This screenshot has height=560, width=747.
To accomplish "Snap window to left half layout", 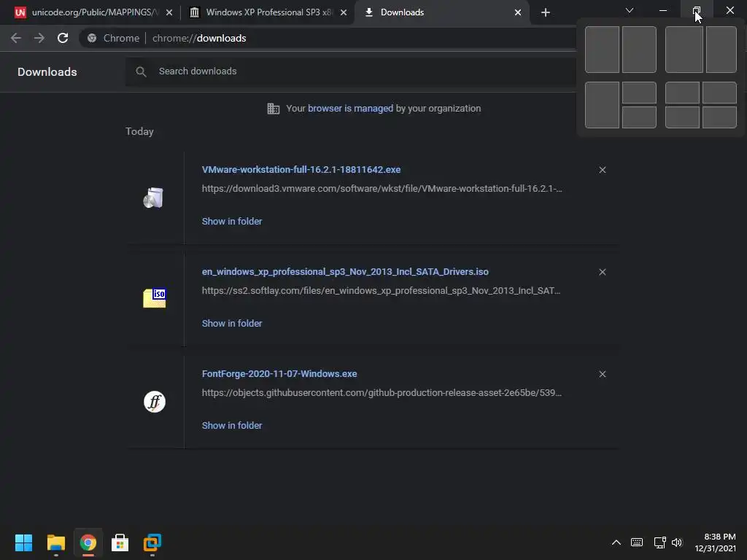I will coord(602,50).
